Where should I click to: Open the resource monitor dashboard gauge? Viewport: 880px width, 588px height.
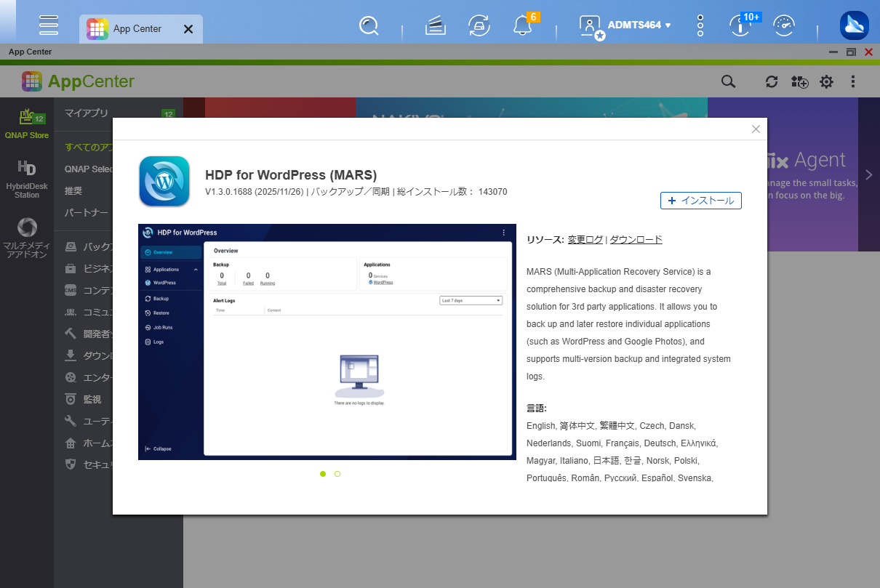point(785,26)
